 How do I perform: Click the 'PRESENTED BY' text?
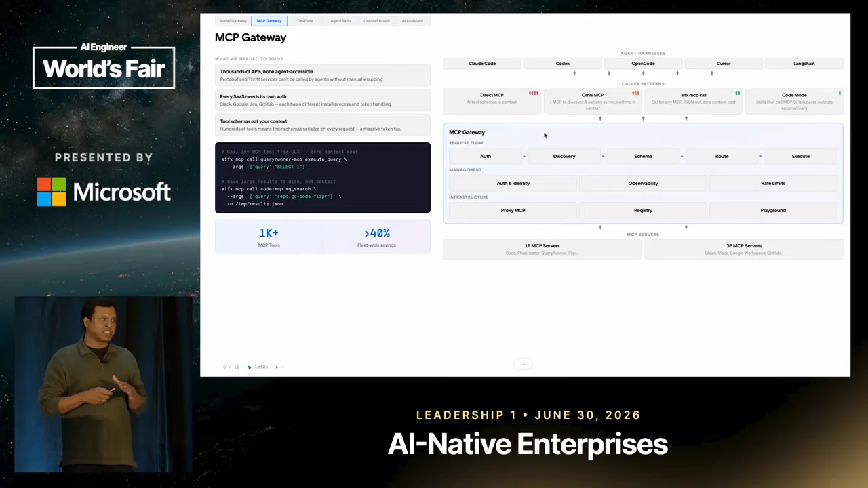(104, 157)
